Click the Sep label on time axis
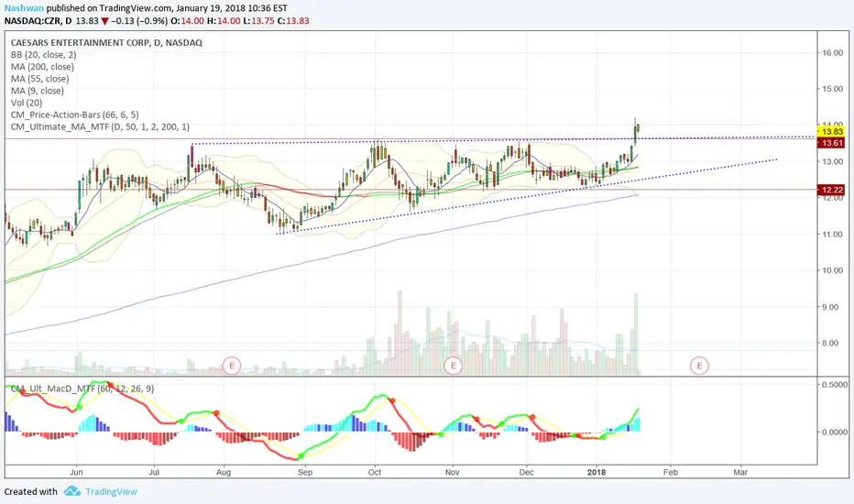This screenshot has width=854, height=504. coord(305,472)
